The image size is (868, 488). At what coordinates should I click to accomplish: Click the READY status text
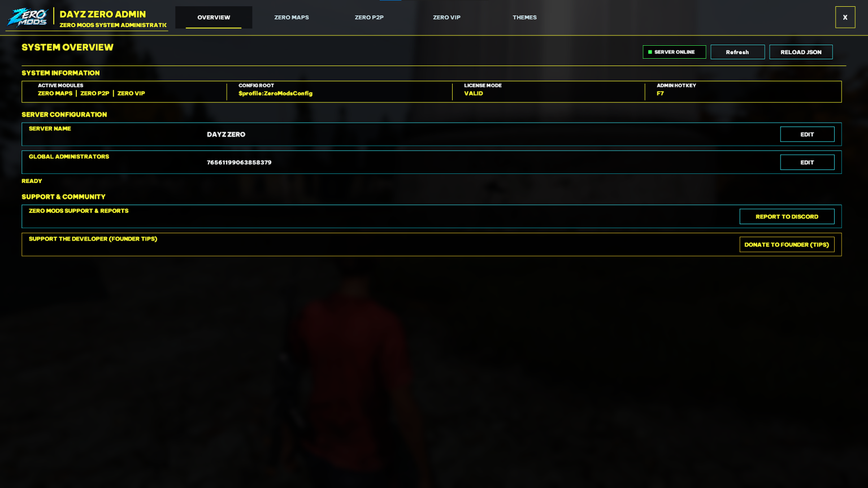click(x=32, y=181)
